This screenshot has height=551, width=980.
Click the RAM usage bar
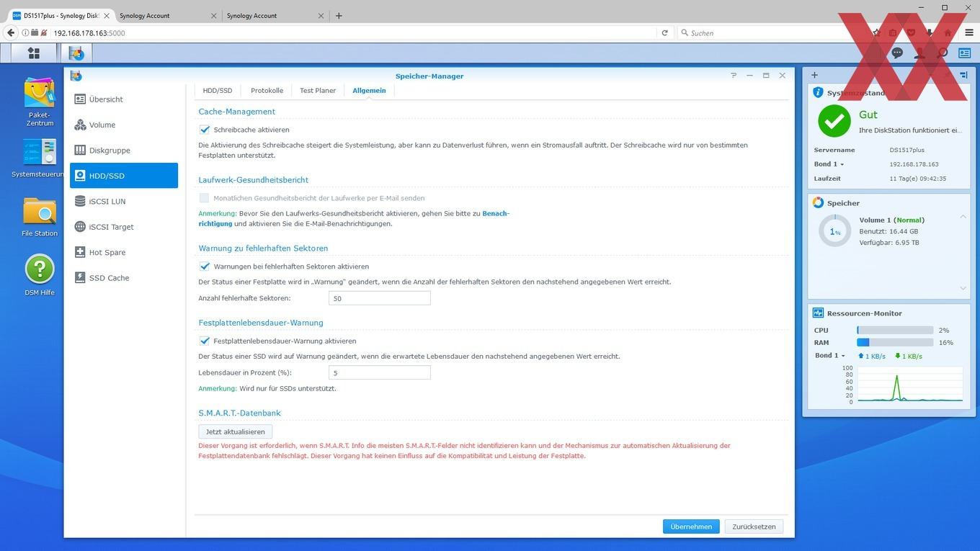895,343
